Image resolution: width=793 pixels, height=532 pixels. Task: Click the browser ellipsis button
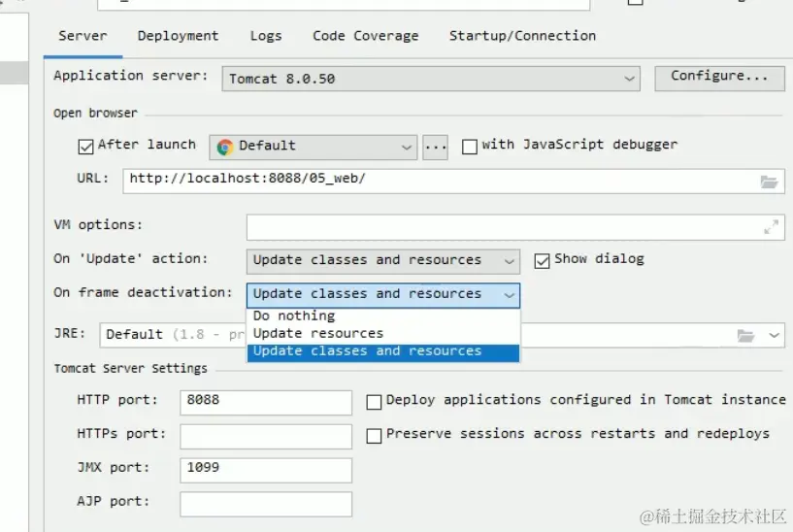[x=436, y=148]
